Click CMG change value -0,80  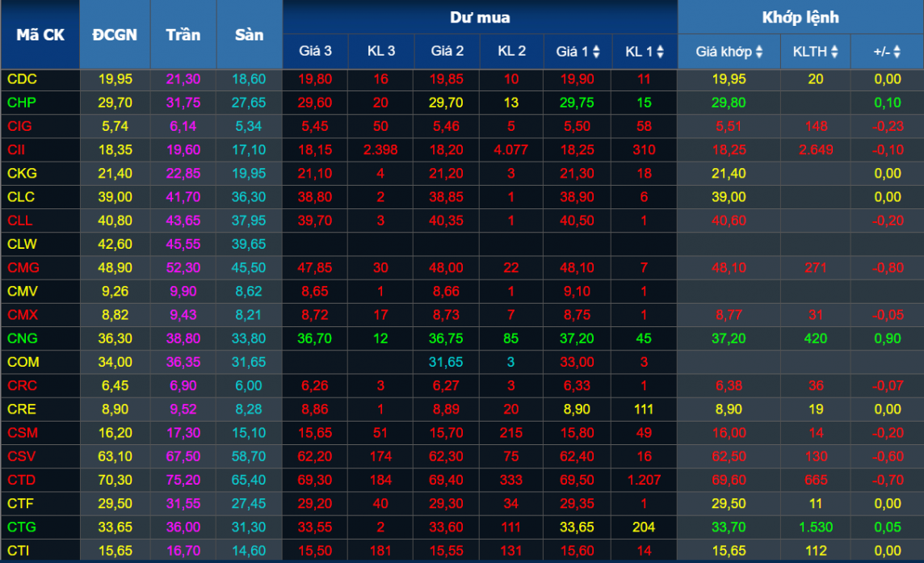click(888, 267)
